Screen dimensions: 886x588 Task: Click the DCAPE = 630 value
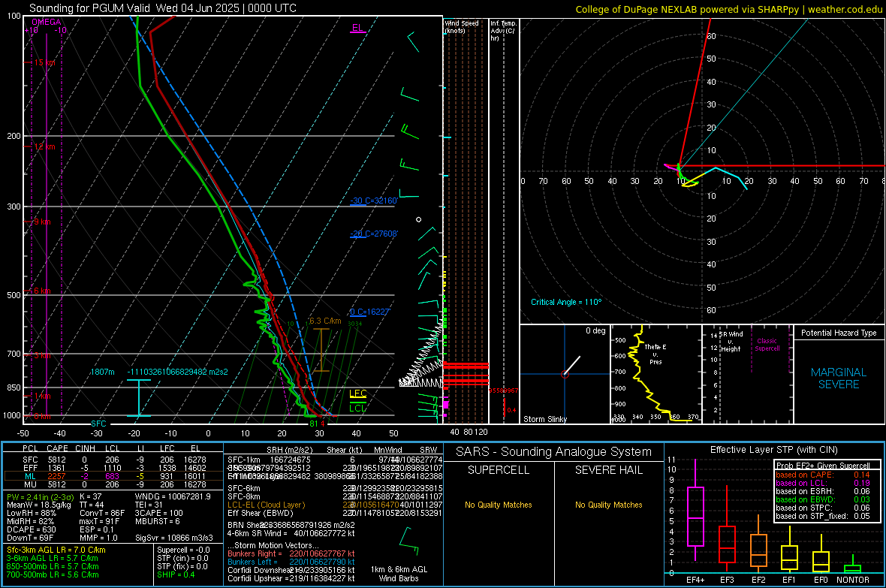(31, 529)
